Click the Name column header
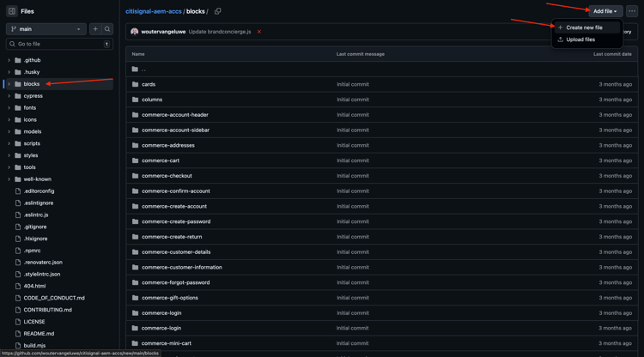Viewport: 644px width, 357px height. [x=138, y=54]
